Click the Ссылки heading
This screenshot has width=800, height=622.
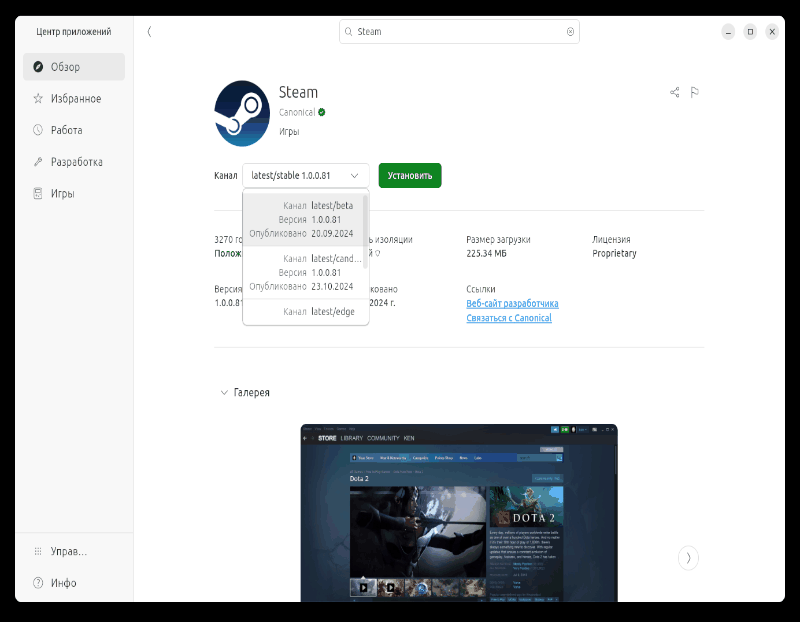[x=481, y=289]
